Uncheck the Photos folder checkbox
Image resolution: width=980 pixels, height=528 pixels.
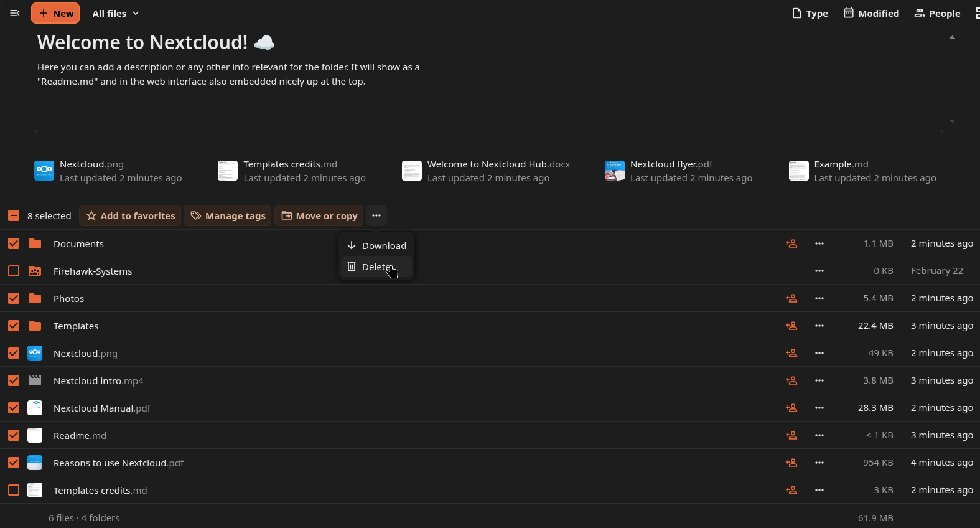click(x=14, y=298)
